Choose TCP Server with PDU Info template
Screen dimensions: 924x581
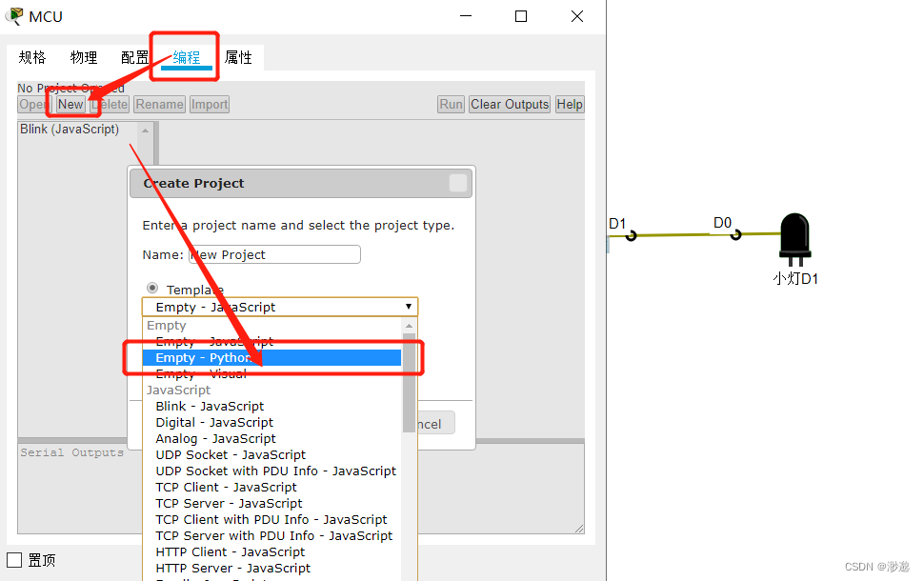coord(271,535)
